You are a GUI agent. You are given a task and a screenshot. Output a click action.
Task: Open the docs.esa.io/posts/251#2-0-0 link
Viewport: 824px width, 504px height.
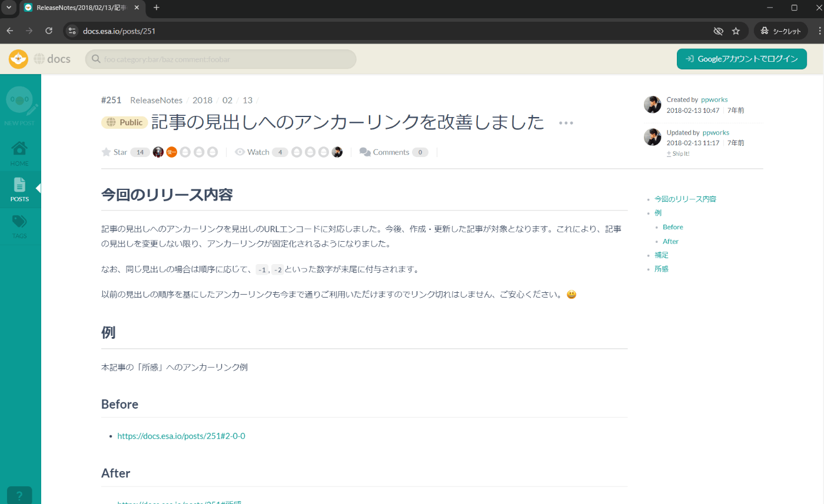click(x=181, y=436)
